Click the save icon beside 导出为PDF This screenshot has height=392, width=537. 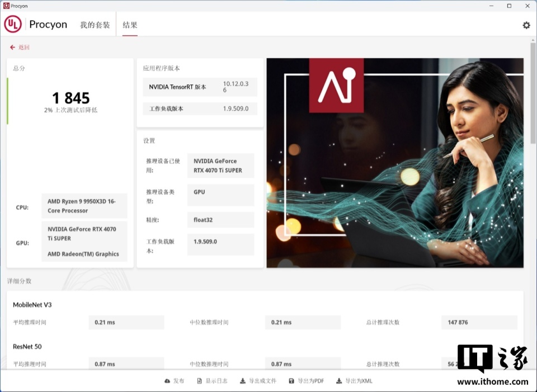291,381
